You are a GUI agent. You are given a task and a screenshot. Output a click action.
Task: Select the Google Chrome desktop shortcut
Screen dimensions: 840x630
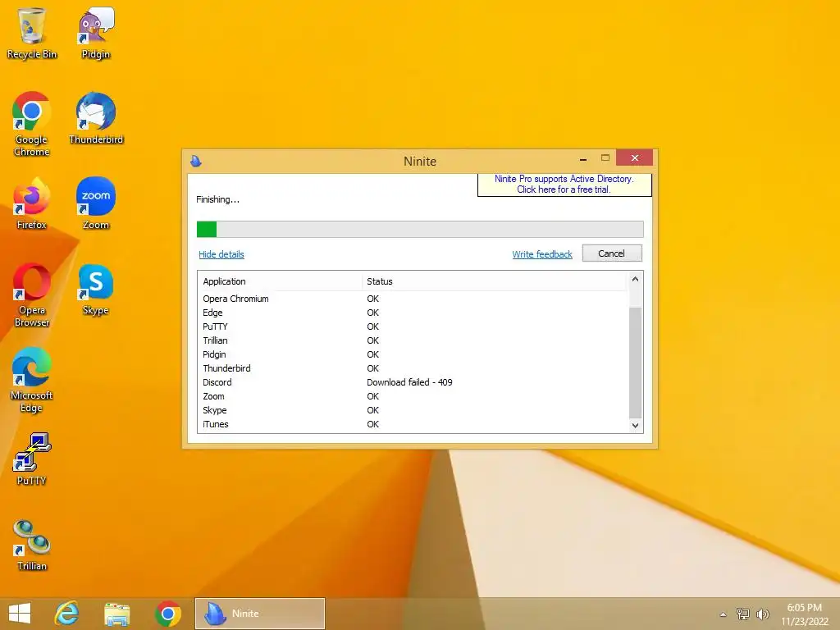32,125
